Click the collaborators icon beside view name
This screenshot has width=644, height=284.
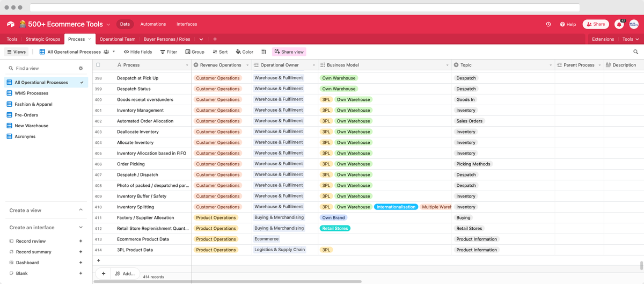pyautogui.click(x=106, y=52)
